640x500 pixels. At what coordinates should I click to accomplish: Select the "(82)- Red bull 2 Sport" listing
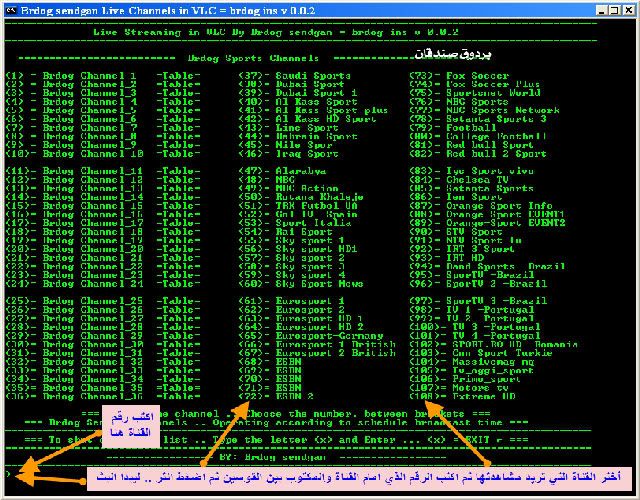click(x=478, y=154)
